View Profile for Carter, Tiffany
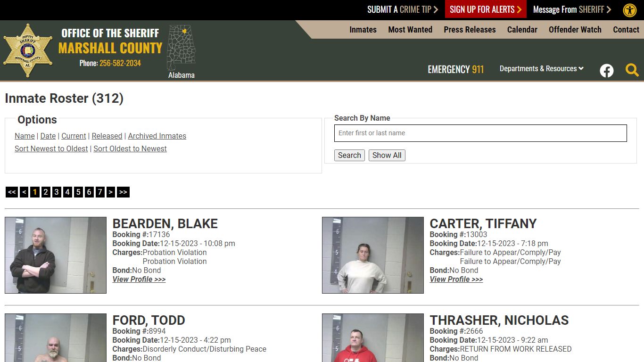 click(x=456, y=279)
